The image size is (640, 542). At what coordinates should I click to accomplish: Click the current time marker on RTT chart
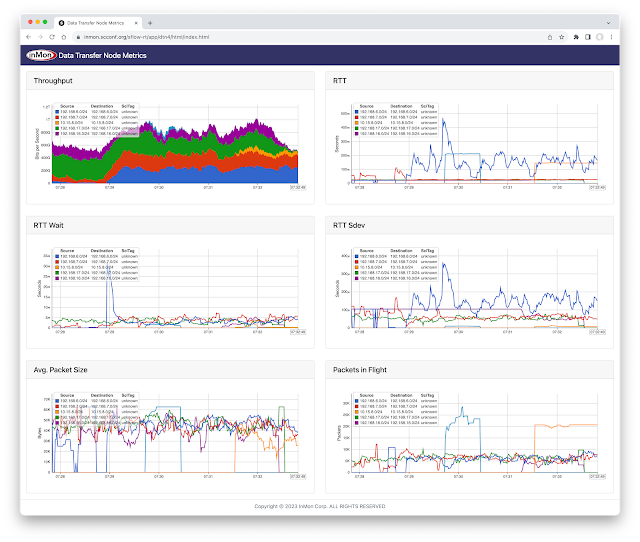pyautogui.click(x=598, y=187)
